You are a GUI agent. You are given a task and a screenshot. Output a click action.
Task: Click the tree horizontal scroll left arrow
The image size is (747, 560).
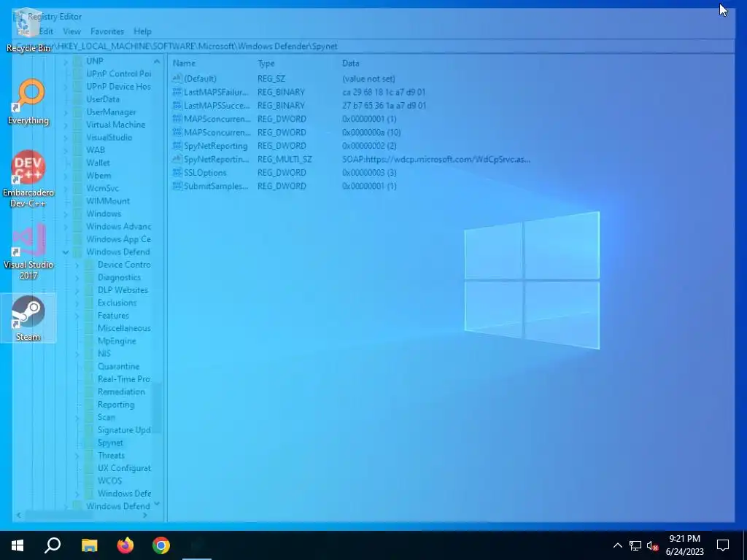(x=18, y=516)
